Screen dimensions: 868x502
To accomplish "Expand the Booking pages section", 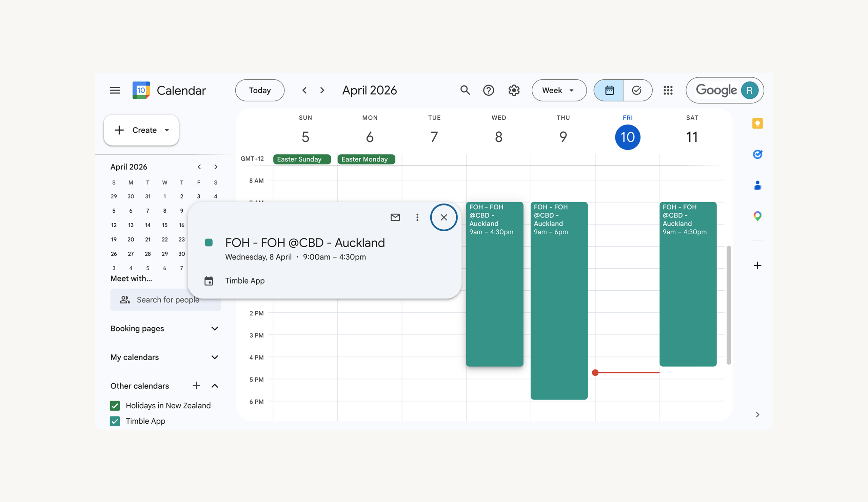I will click(x=214, y=328).
